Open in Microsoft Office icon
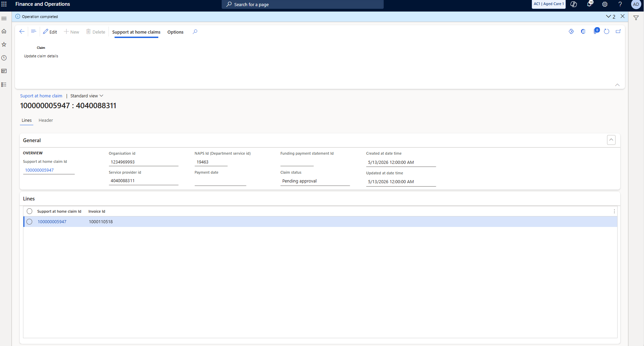 coord(583,32)
